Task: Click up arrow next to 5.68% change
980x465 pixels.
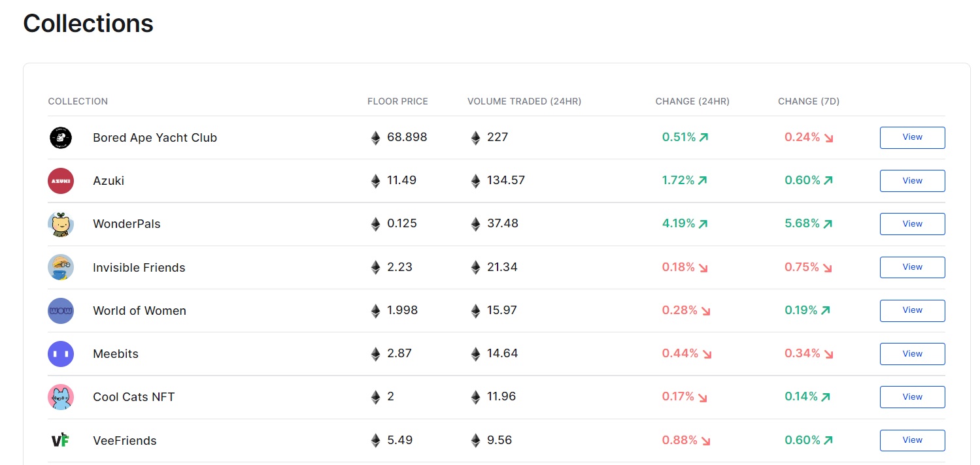Action: click(828, 224)
